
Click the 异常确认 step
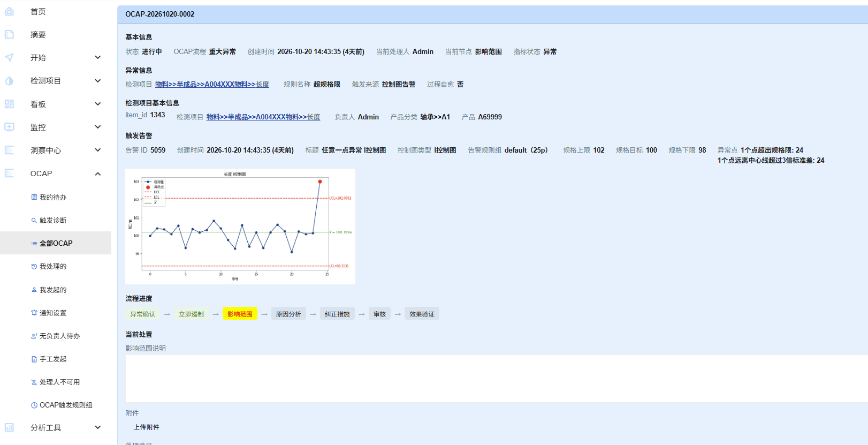(x=142, y=314)
